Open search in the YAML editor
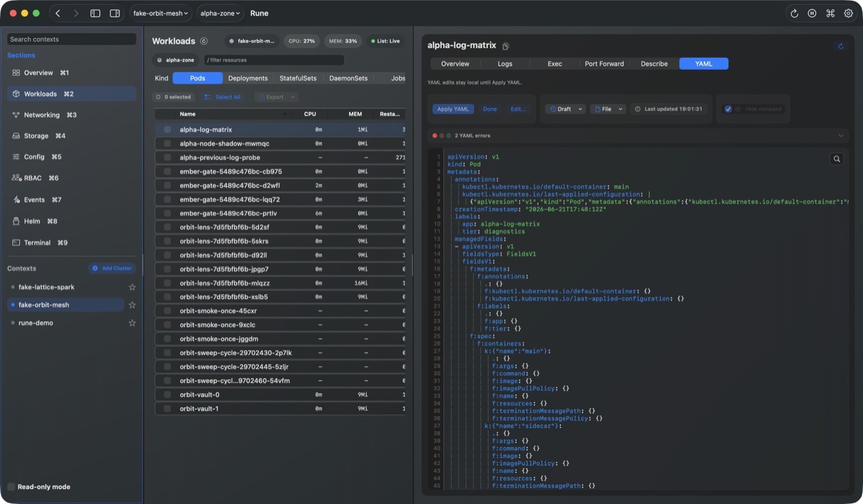Image resolution: width=863 pixels, height=504 pixels. pos(836,159)
